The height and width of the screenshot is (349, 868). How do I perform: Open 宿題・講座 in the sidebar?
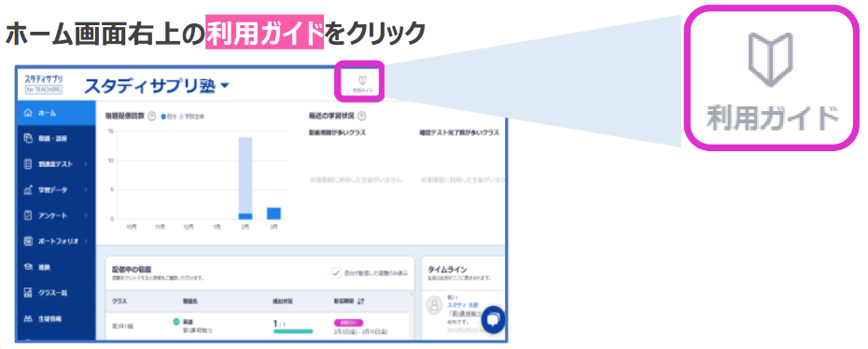(x=56, y=138)
